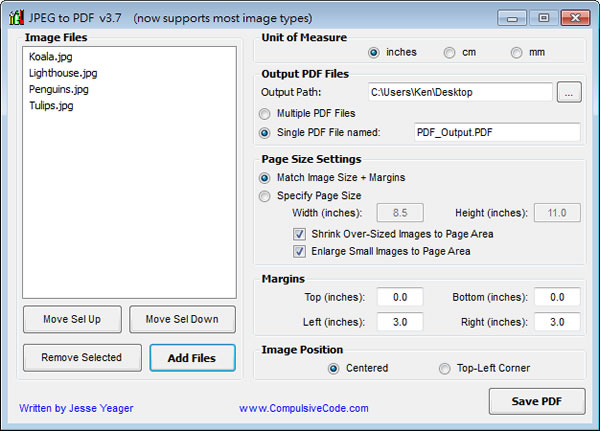Open the output path browse button

pyautogui.click(x=569, y=92)
